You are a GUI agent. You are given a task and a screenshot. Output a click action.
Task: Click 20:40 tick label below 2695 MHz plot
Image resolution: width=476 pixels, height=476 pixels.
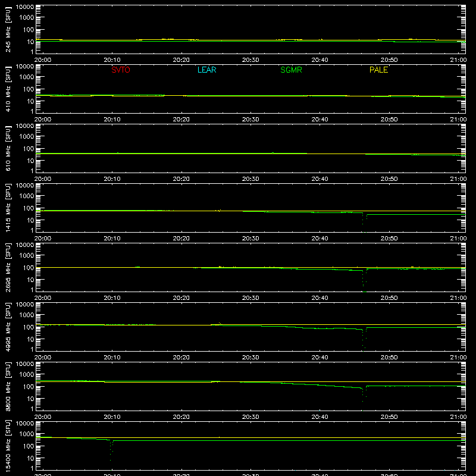(x=320, y=298)
